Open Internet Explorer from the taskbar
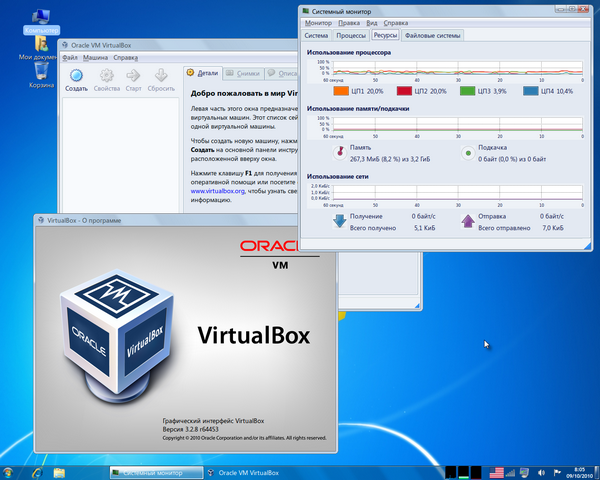This screenshot has height=480, width=600. [x=37, y=473]
